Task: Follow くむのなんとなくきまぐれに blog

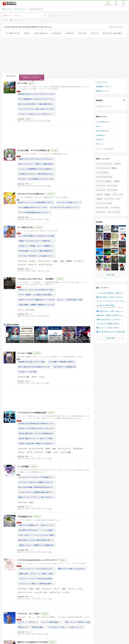Action: point(60,279)
